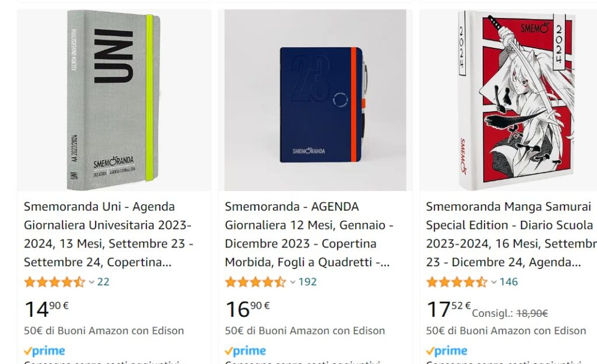View the 146 reviews count link
Viewport: 597px width, 364px height.
(508, 282)
